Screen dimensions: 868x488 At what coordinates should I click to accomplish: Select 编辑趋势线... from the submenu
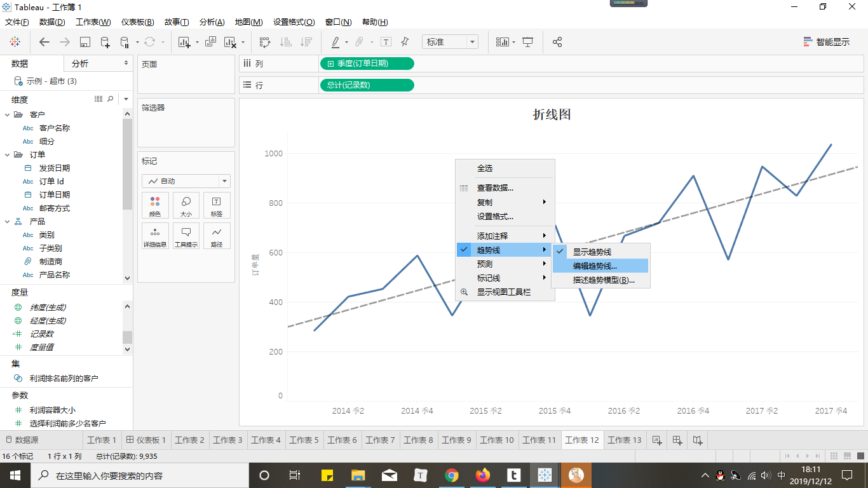coord(601,266)
